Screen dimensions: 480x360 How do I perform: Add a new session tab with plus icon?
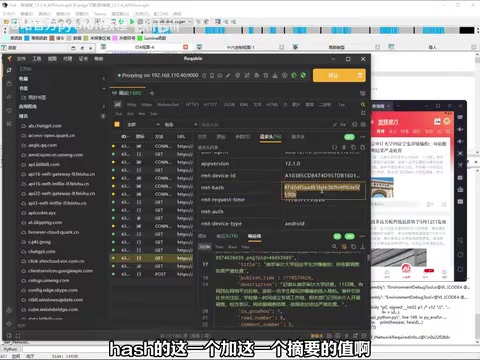(152, 93)
